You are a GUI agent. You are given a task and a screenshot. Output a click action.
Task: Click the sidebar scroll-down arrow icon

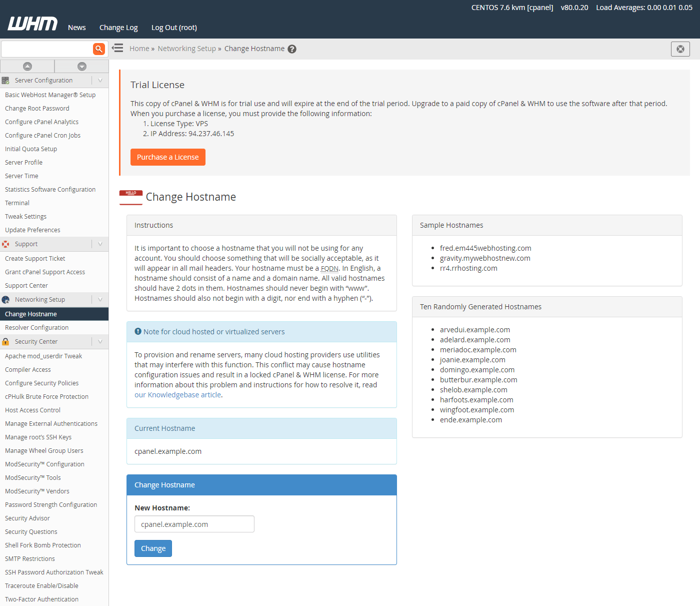(x=82, y=67)
